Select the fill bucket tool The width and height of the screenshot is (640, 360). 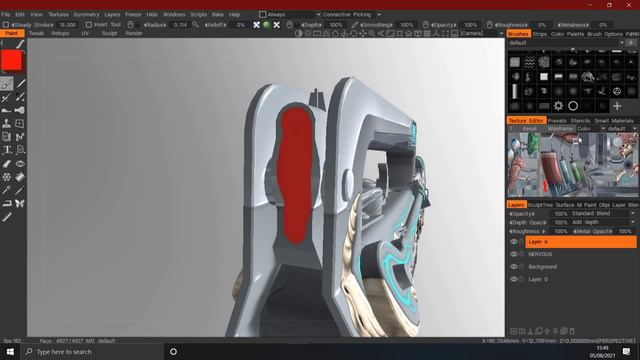click(x=20, y=177)
